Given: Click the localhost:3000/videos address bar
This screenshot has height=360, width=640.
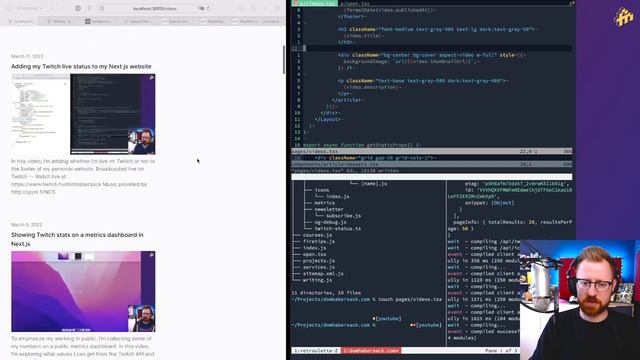Looking at the screenshot, I should (155, 8).
